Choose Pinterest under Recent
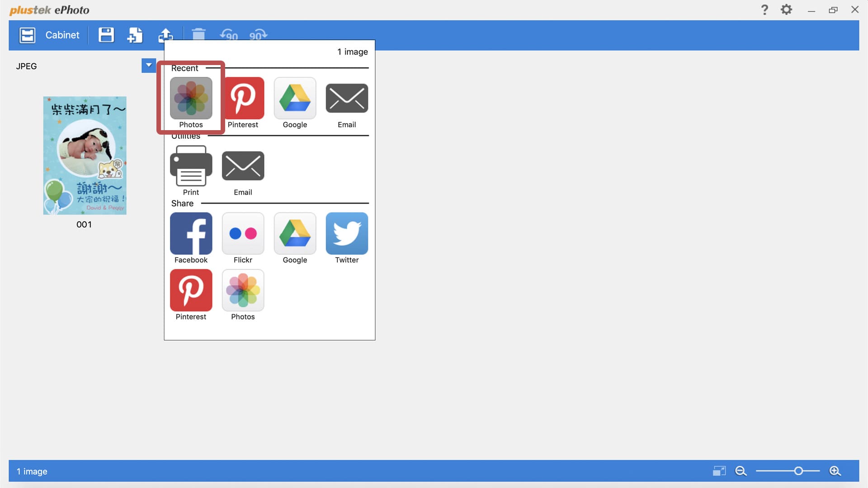This screenshot has width=868, height=488. 243,103
